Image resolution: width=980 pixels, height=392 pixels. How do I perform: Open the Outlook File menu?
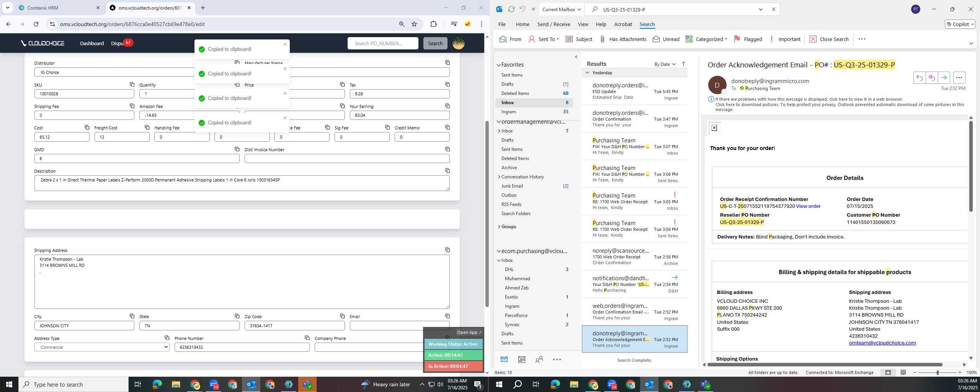coord(502,24)
